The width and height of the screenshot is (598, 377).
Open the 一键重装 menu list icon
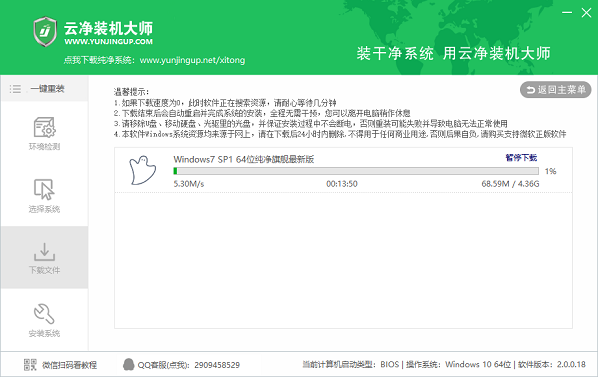click(15, 89)
